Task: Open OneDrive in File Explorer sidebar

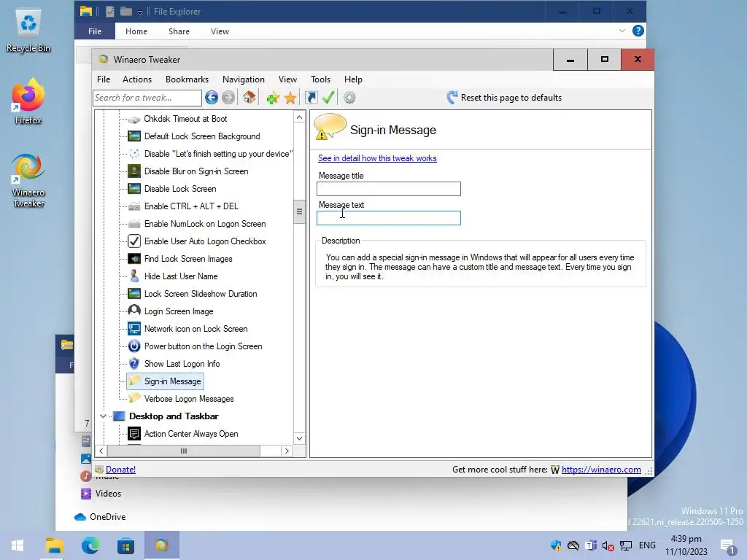Action: tap(108, 517)
